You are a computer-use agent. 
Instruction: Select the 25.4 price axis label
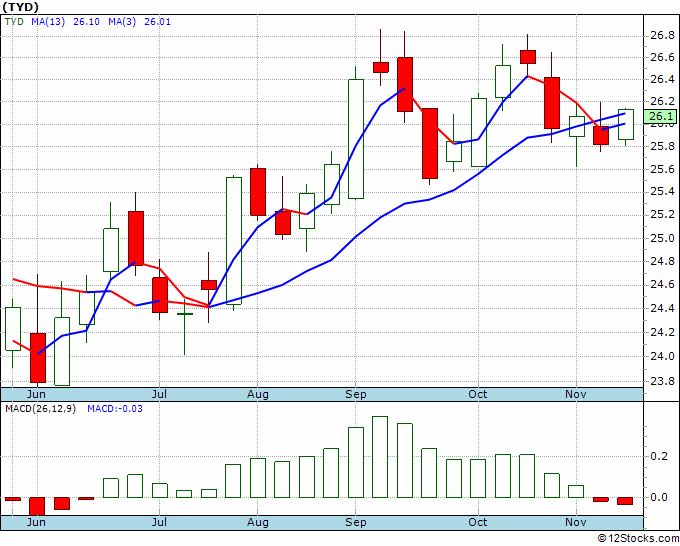662,192
